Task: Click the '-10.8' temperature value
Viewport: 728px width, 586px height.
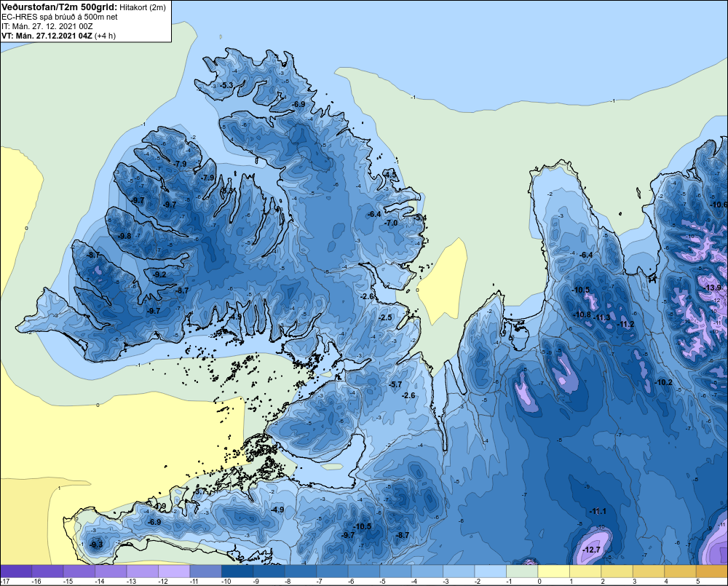Action: click(582, 314)
